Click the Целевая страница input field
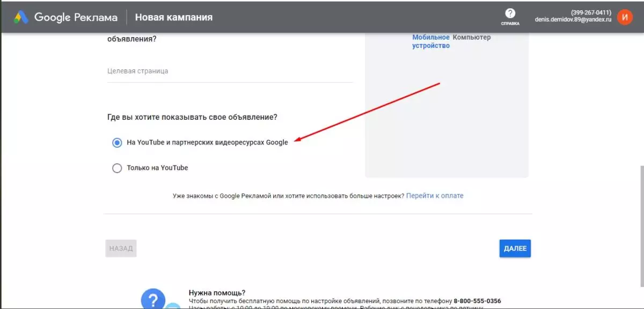 point(230,71)
